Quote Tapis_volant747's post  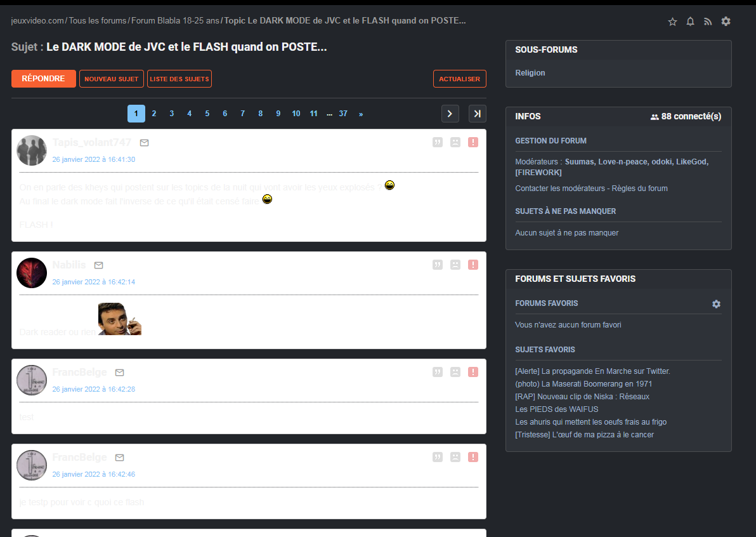[x=438, y=142]
